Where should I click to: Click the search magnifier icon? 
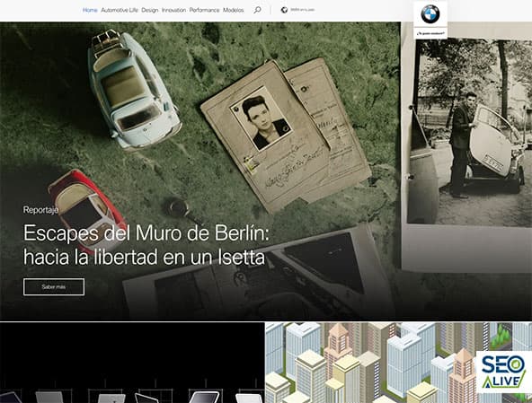pos(258,10)
